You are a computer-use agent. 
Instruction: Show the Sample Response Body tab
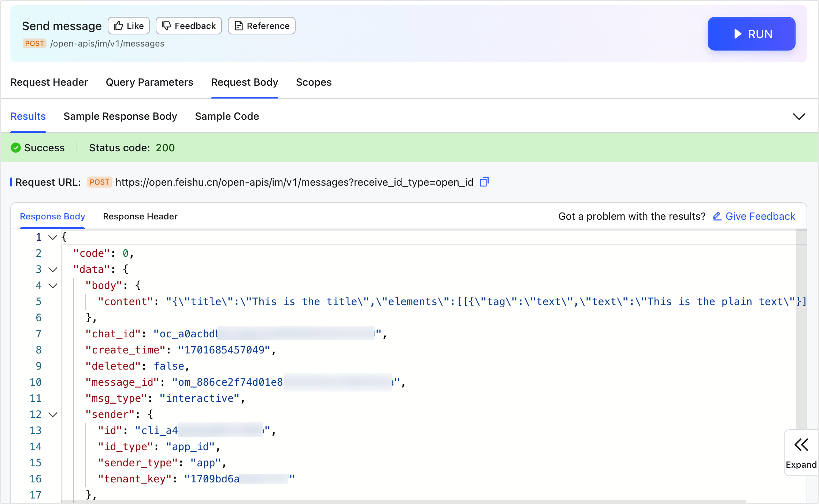tap(120, 116)
